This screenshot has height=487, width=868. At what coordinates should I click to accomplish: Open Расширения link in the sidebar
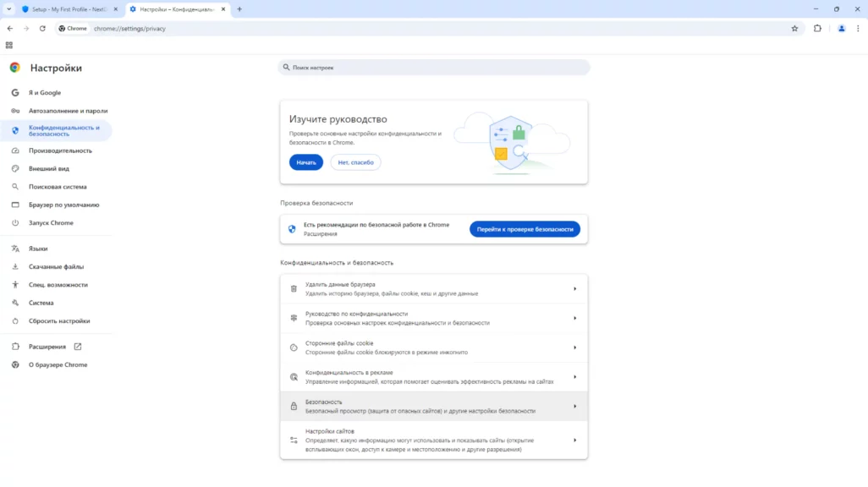tap(47, 347)
